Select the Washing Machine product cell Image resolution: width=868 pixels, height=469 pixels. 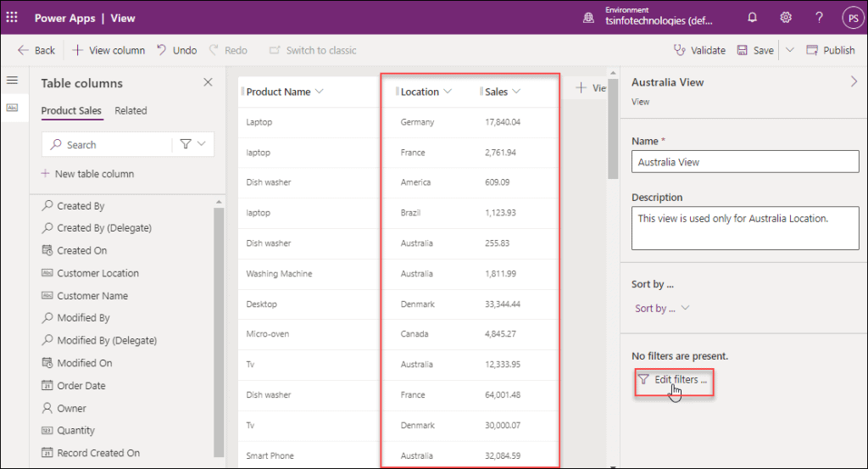[x=279, y=274]
